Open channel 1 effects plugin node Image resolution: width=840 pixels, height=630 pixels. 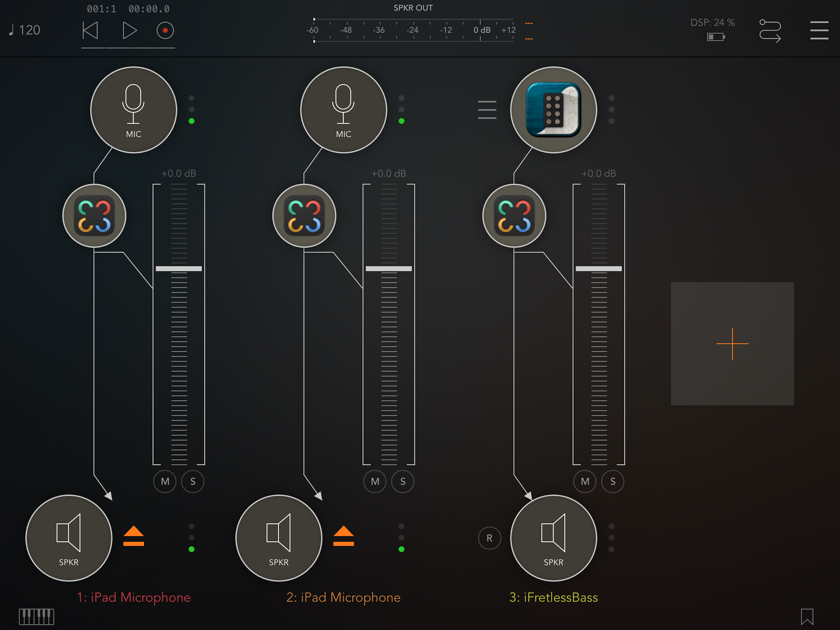(x=94, y=216)
